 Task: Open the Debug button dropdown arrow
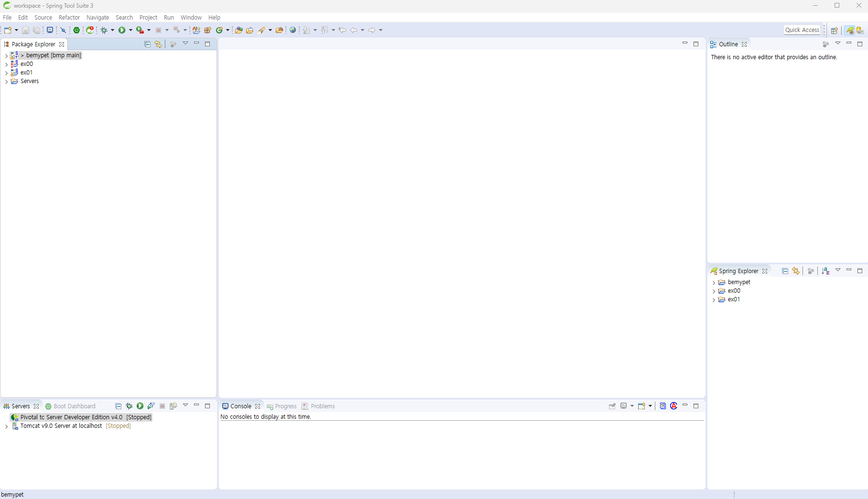113,30
